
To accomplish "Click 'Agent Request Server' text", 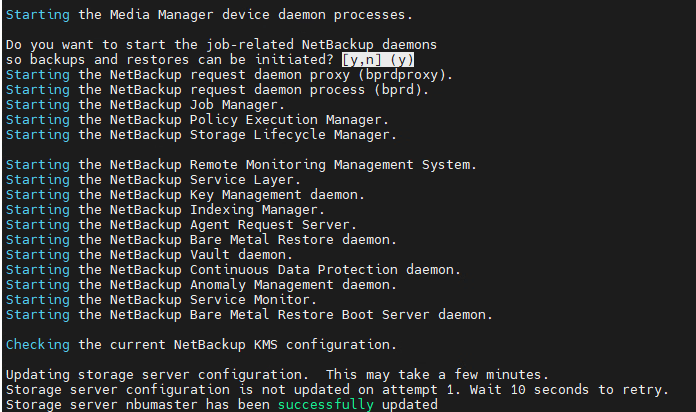I will pos(270,225).
